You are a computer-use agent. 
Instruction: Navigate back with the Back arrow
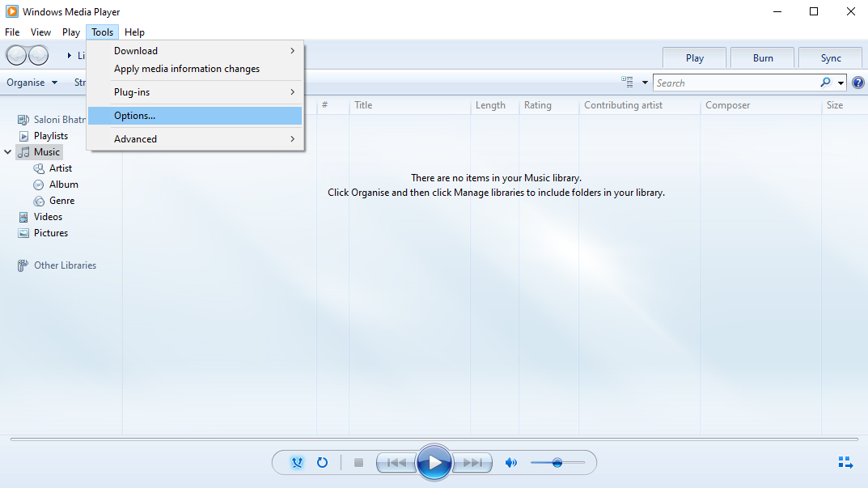click(x=17, y=55)
